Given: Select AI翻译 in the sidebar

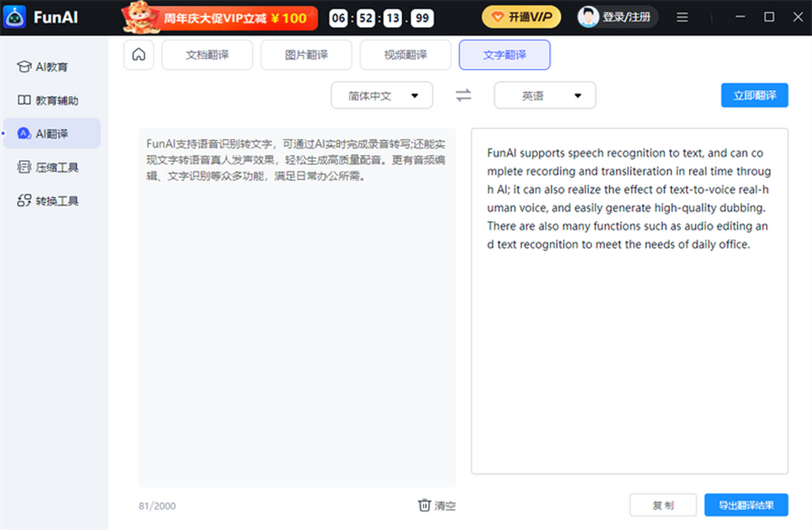Looking at the screenshot, I should pyautogui.click(x=52, y=133).
